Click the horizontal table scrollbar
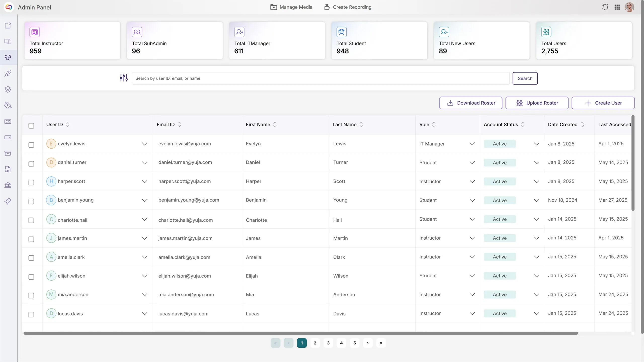The height and width of the screenshot is (362, 644). click(301, 333)
